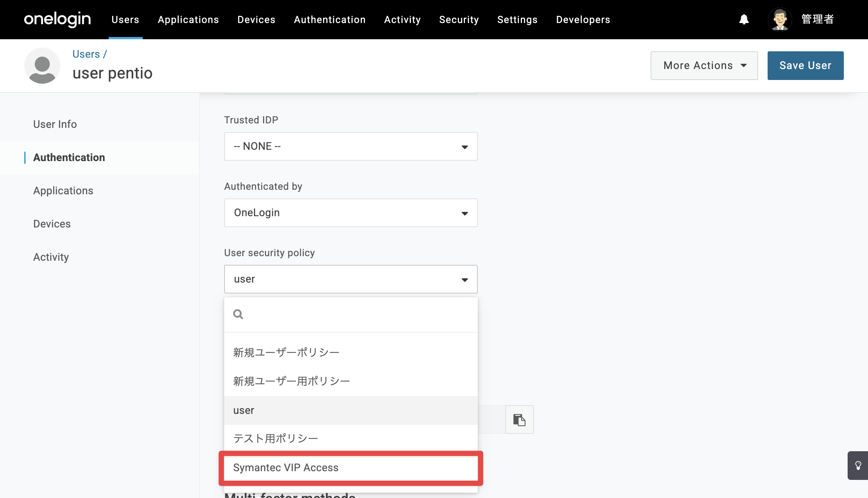Open the Users top menu

click(125, 20)
